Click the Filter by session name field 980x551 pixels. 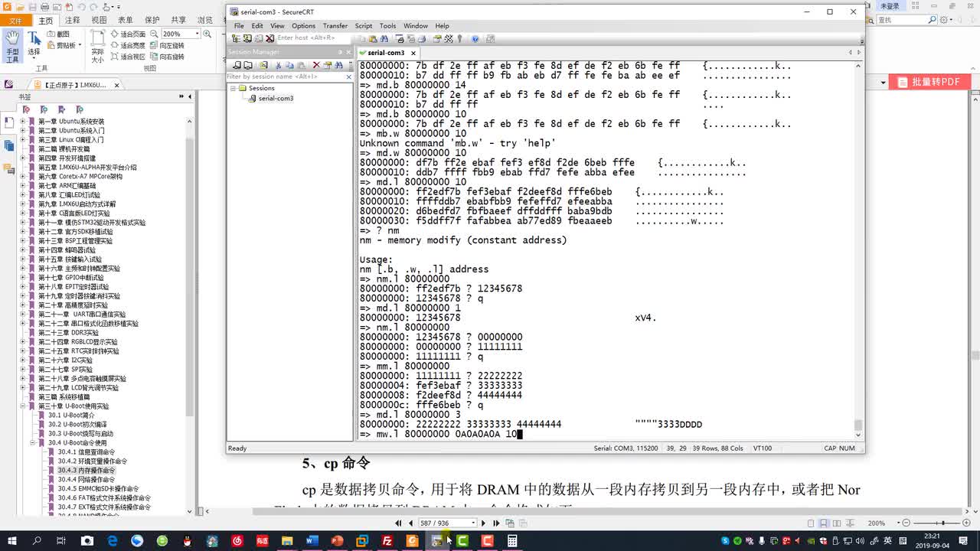[286, 77]
